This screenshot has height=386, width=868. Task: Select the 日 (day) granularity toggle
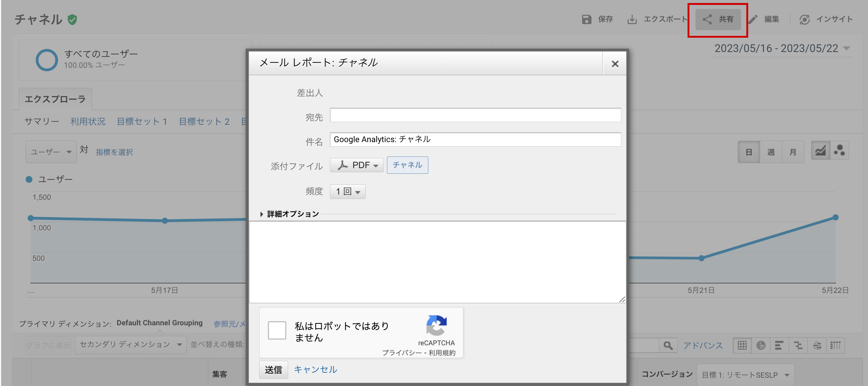pos(749,152)
